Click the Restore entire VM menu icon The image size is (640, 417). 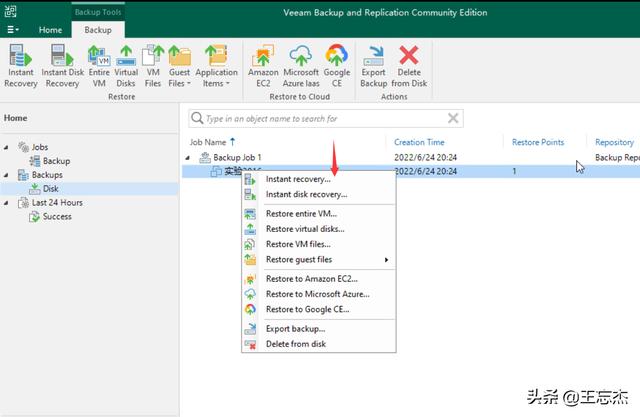[250, 214]
